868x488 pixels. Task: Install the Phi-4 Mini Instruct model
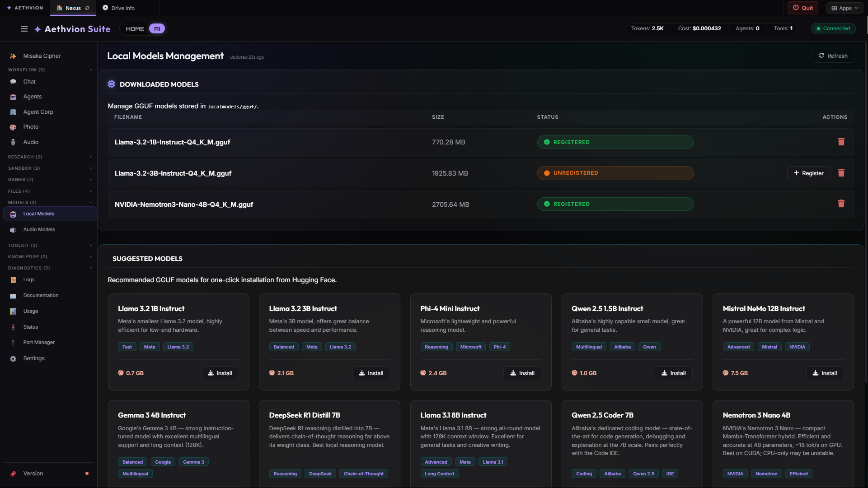coord(522,373)
